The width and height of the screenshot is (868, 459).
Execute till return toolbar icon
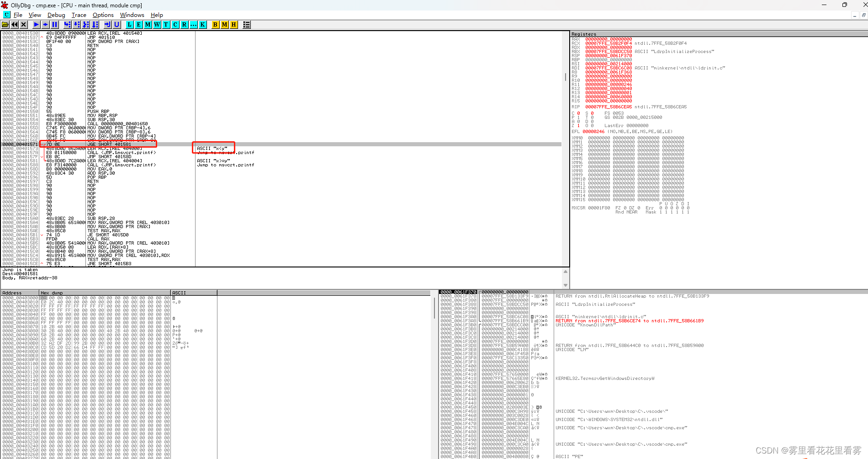pyautogui.click(x=108, y=25)
